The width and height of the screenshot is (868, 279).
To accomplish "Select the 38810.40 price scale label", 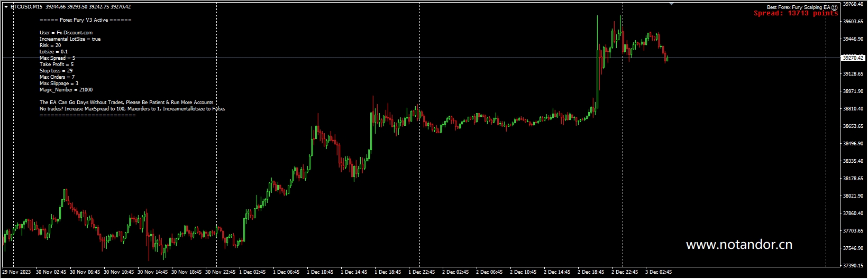I will 853,109.
